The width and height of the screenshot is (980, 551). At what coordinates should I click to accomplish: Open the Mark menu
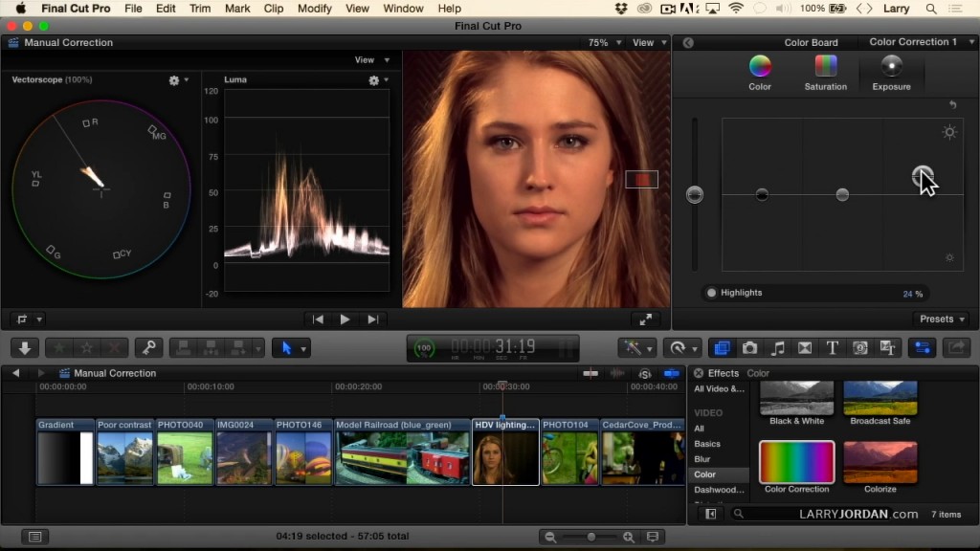pos(237,9)
